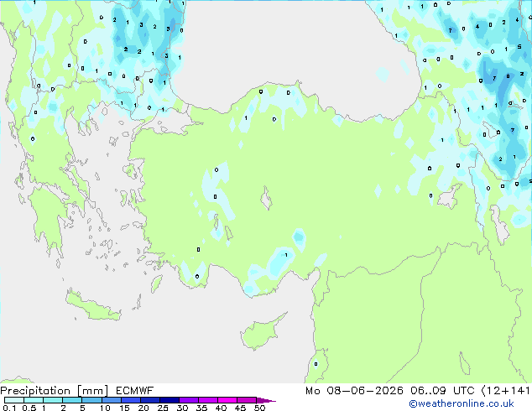The width and height of the screenshot is (532, 411).
Task: Click the legend label '50'
Action: coord(259,408)
